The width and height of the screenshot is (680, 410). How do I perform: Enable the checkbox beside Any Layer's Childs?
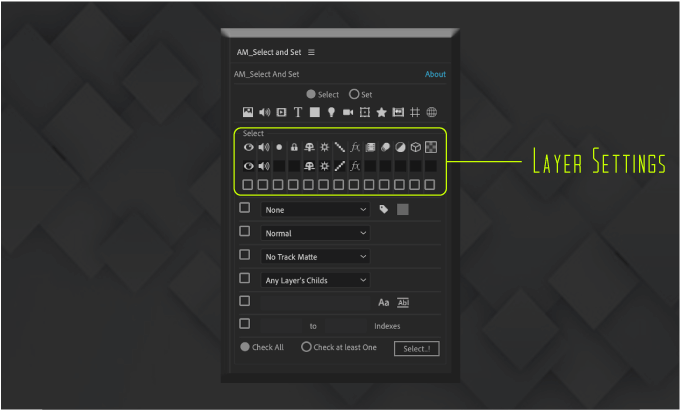(245, 278)
